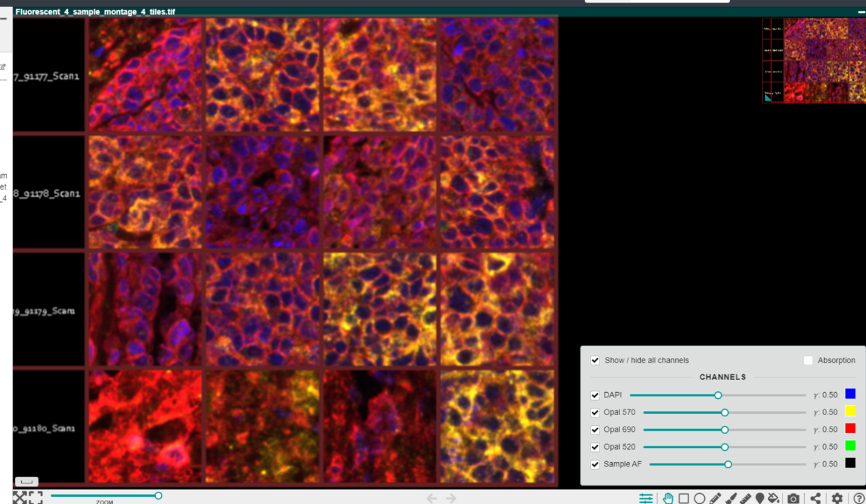Open the channel settings sliders icon
Screen dimensions: 866x504
pos(646,499)
